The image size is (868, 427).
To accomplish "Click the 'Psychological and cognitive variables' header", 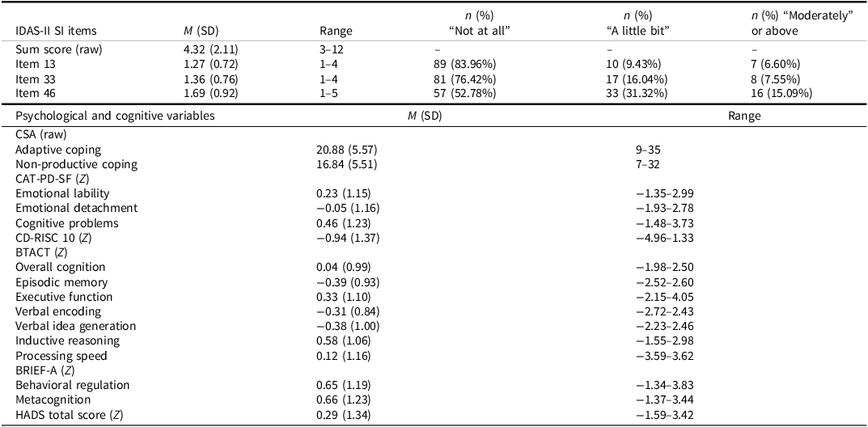I will [115, 116].
